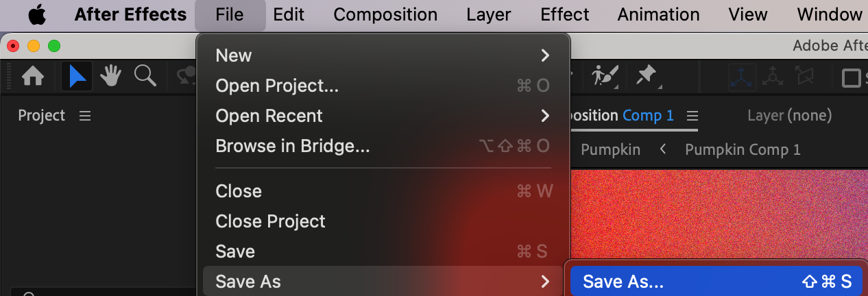Enable Local Axis mode icon
The height and width of the screenshot is (296, 868).
tap(743, 77)
